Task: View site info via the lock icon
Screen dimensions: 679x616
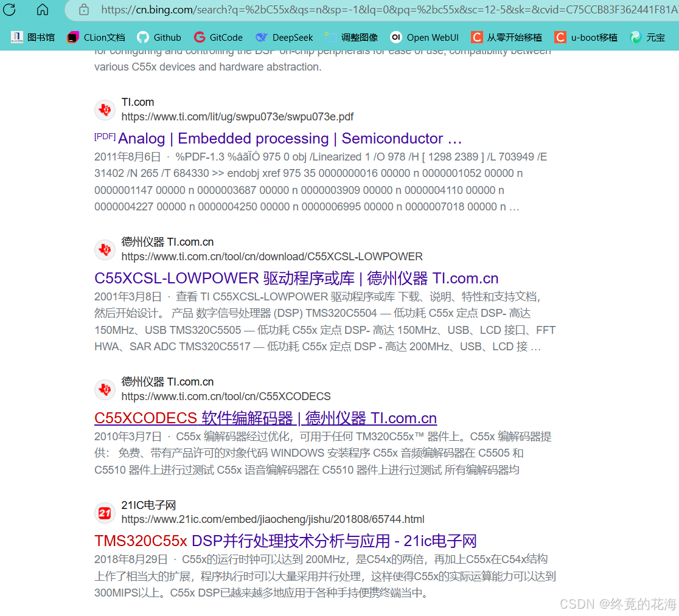Action: [84, 10]
